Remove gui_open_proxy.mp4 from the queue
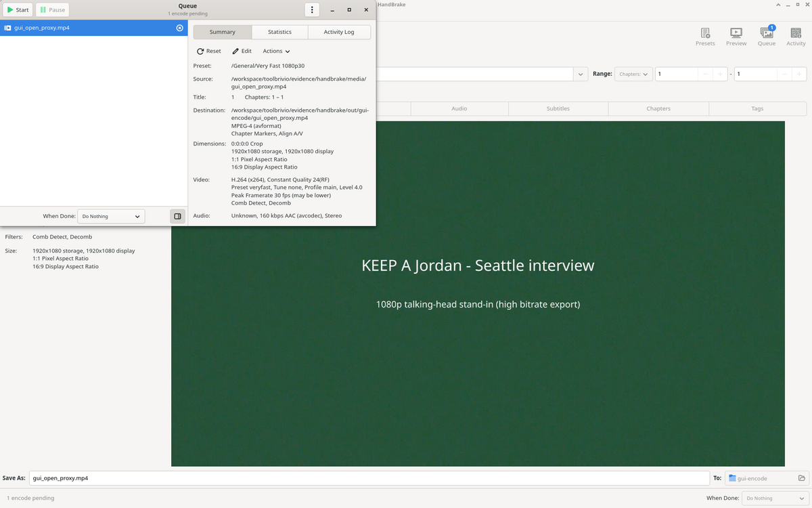812x508 pixels. pyautogui.click(x=179, y=28)
